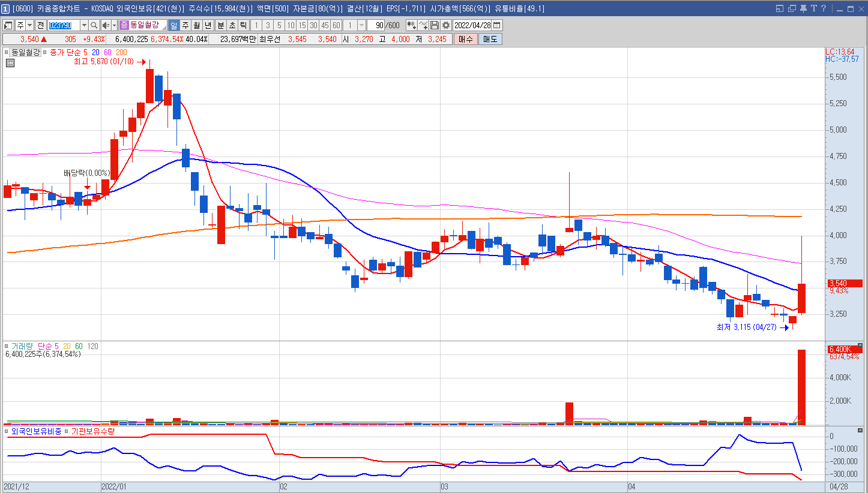This screenshot has height=493, width=868.
Task: Select the 월 monthly period toggle
Action: [x=196, y=25]
